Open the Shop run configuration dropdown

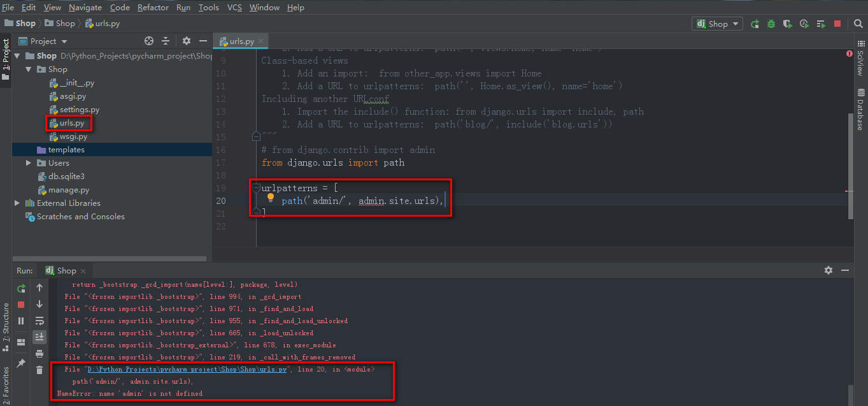point(717,24)
